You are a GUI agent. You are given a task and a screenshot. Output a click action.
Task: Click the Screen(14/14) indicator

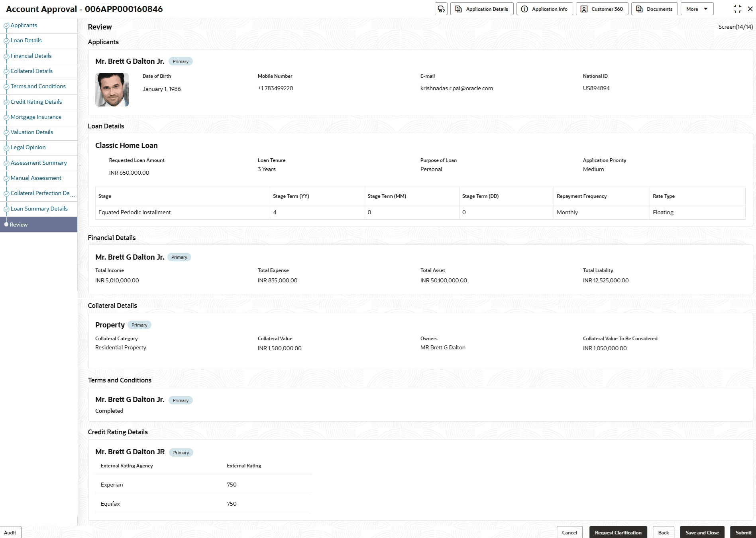click(x=736, y=27)
